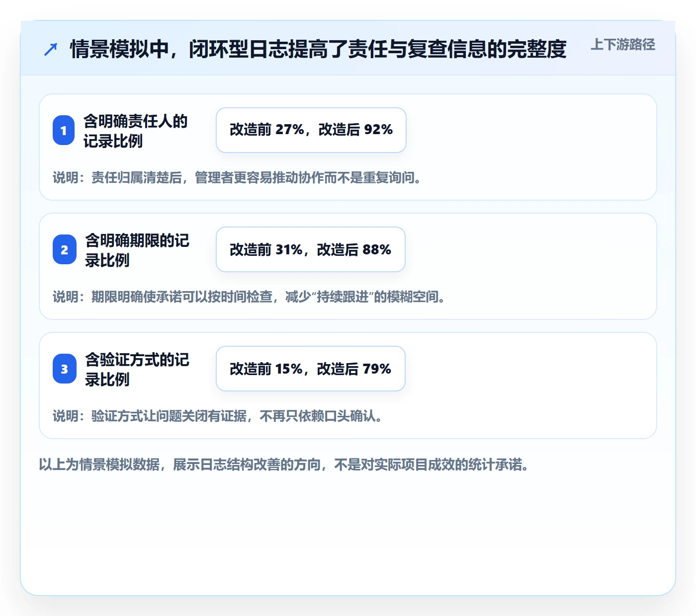Click the number 1 badge

pyautogui.click(x=64, y=130)
